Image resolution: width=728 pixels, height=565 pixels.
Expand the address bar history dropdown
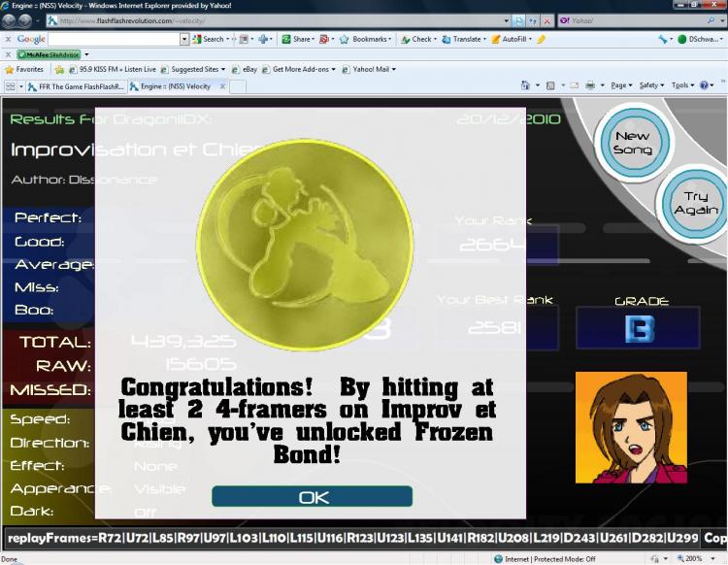(506, 21)
